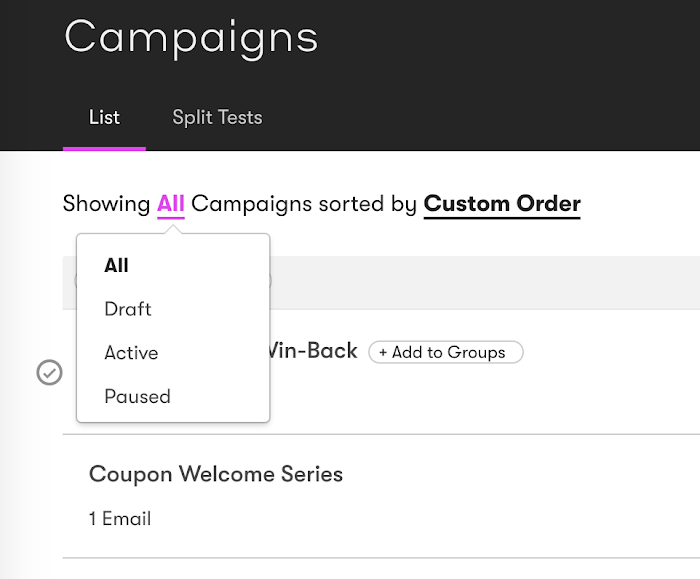Choose the bold All option in menu
This screenshot has height=579, width=700.
(117, 265)
